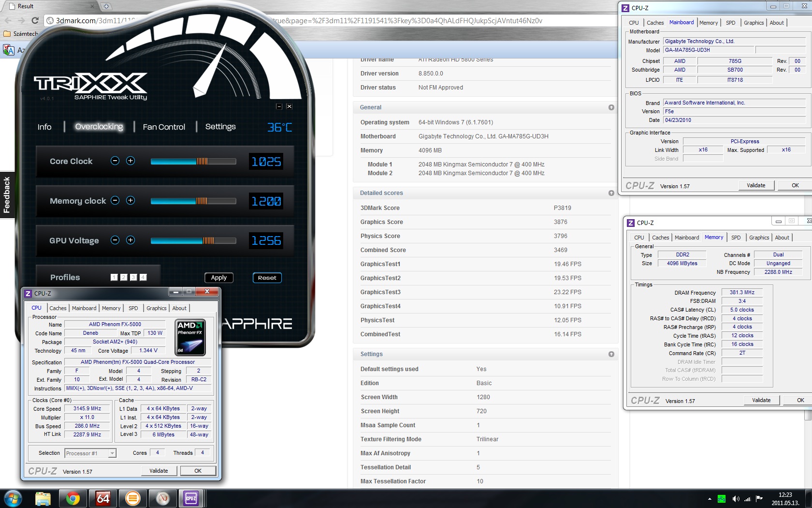Screen dimensions: 812x508
Task: Click the taskbar clock showing 12:23
Action: coord(785,499)
